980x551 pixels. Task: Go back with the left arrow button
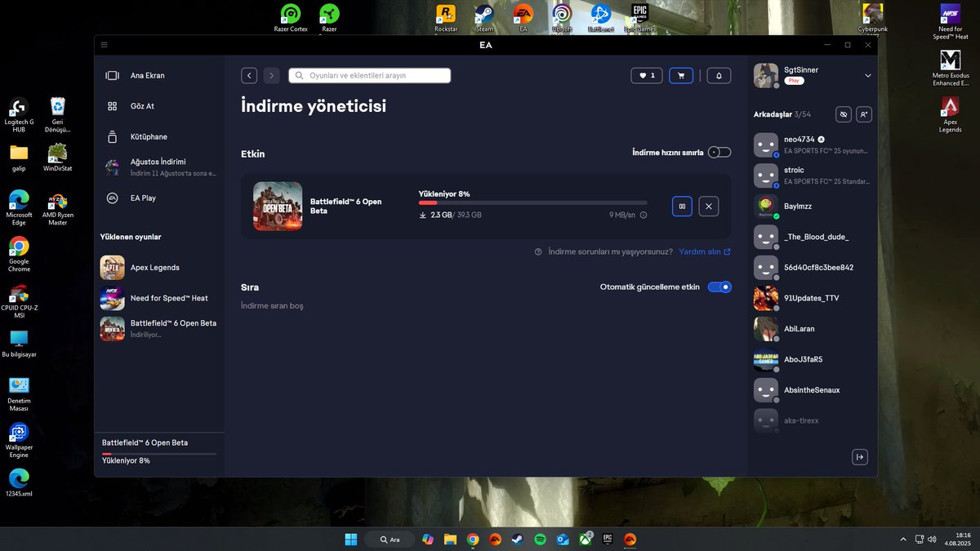[249, 75]
